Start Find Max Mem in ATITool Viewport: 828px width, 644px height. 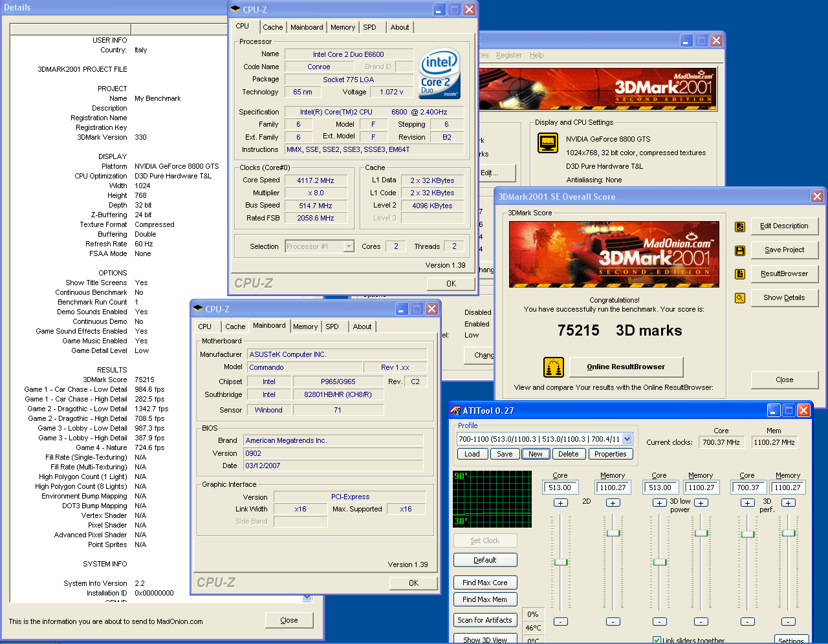point(485,600)
